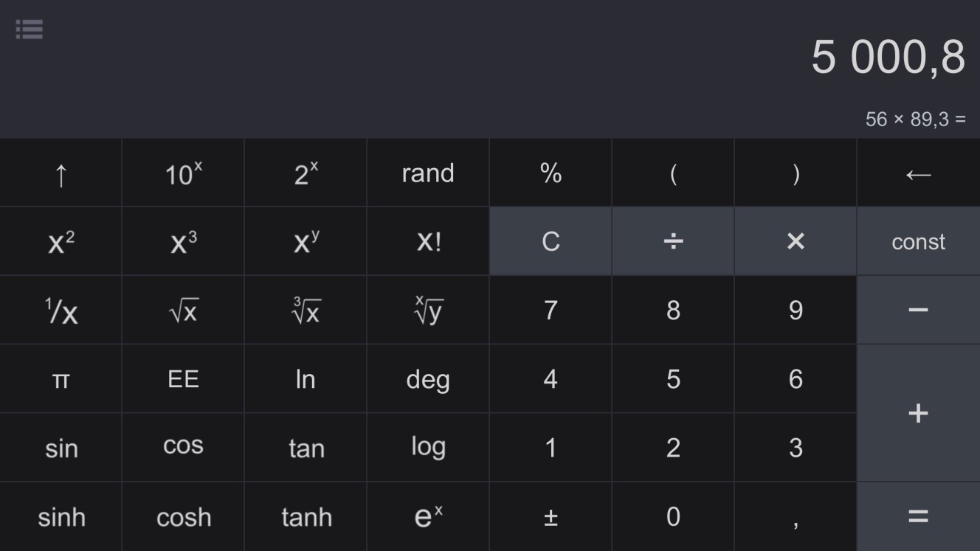This screenshot has width=980, height=551.
Task: Choose the x-th root of y key
Action: click(x=428, y=311)
